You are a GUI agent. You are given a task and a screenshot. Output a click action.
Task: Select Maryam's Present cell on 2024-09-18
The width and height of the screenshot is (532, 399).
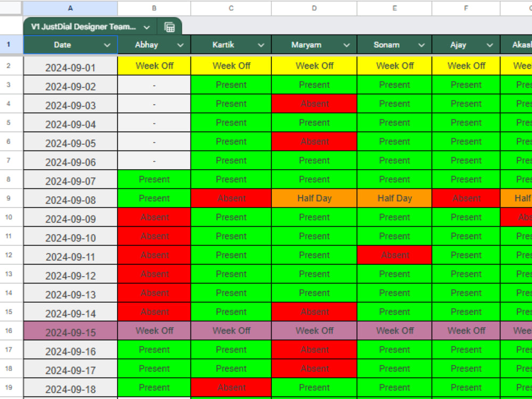pyautogui.click(x=314, y=387)
